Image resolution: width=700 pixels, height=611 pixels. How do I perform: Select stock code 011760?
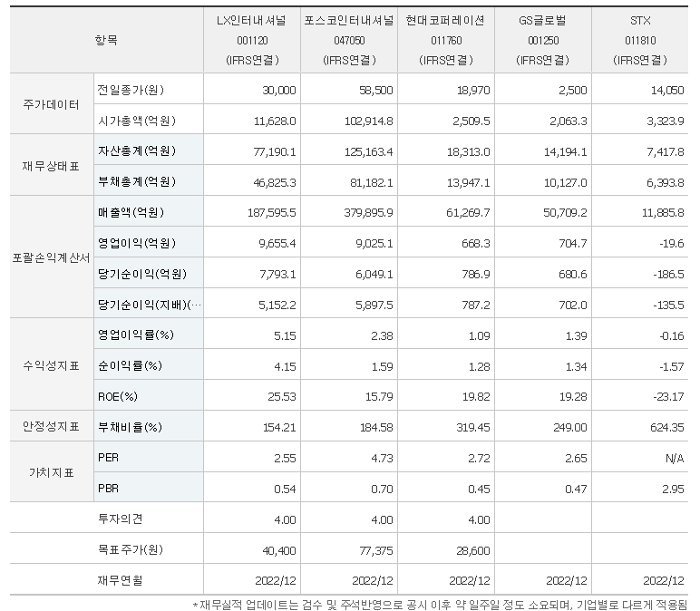(x=446, y=41)
